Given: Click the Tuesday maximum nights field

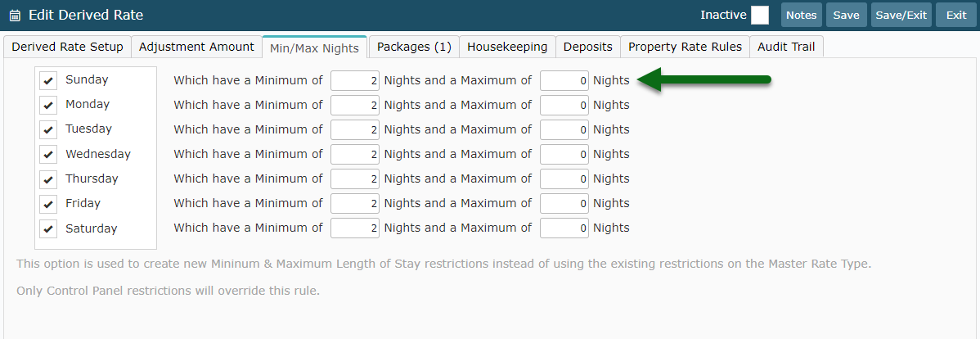Looking at the screenshot, I should click(x=564, y=129).
